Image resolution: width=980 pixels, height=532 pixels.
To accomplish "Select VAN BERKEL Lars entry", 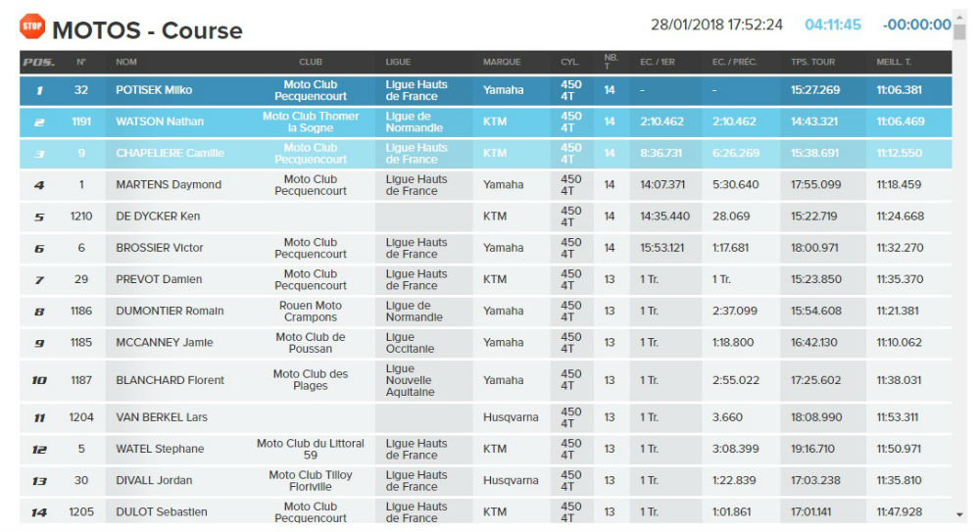I will [x=162, y=417].
